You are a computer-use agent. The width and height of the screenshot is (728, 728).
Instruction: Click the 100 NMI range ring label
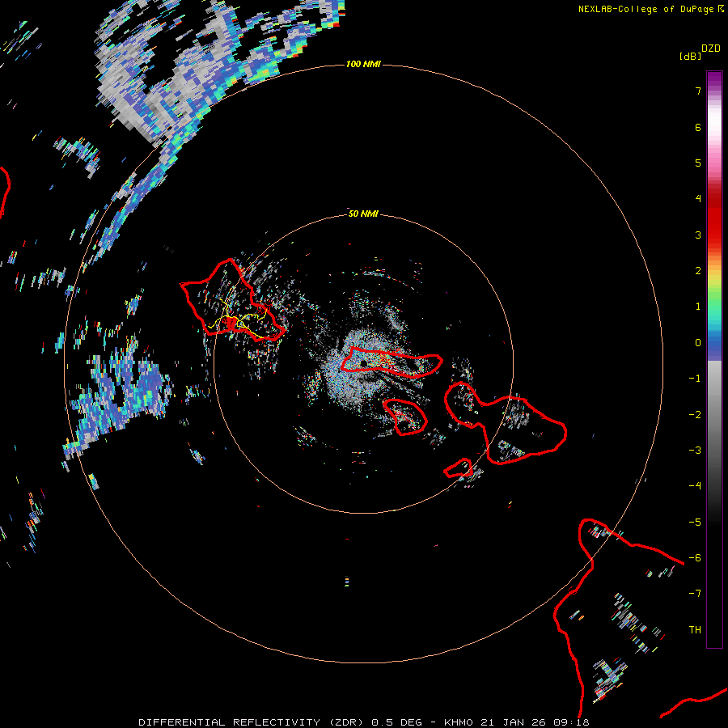coord(363,64)
